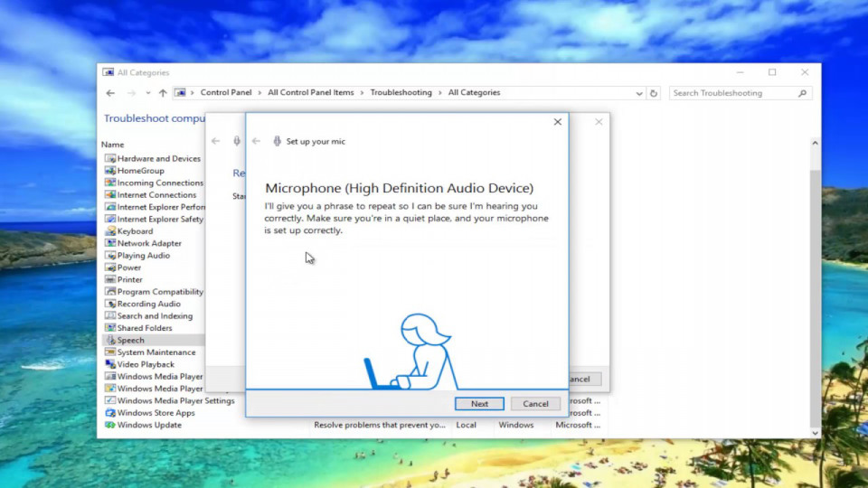
Task: Click the Keyboard troubleshooter icon
Action: 110,231
